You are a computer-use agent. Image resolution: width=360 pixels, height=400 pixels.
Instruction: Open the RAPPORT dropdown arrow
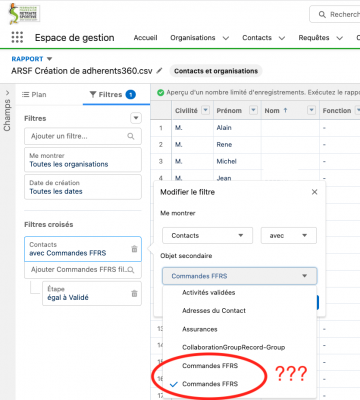click(49, 59)
